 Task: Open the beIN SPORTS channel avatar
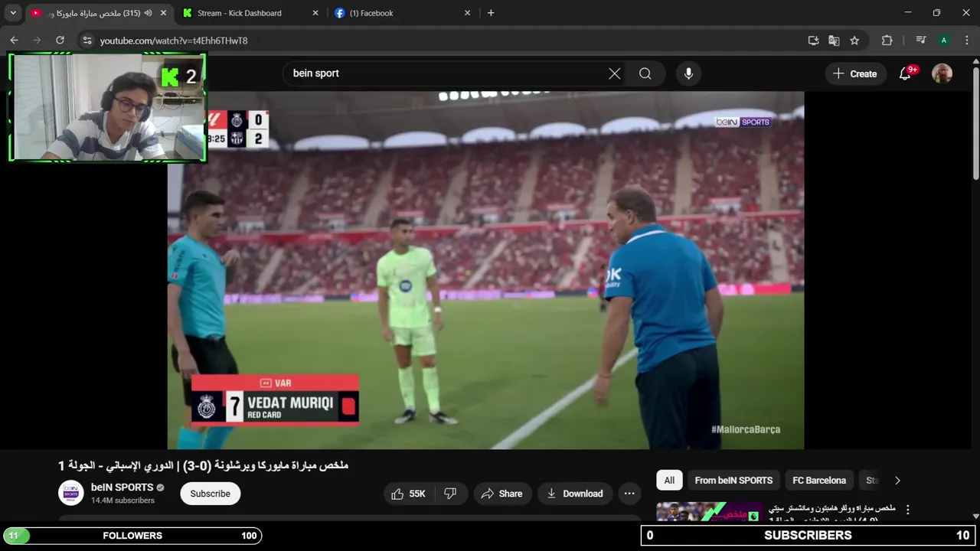click(x=71, y=493)
